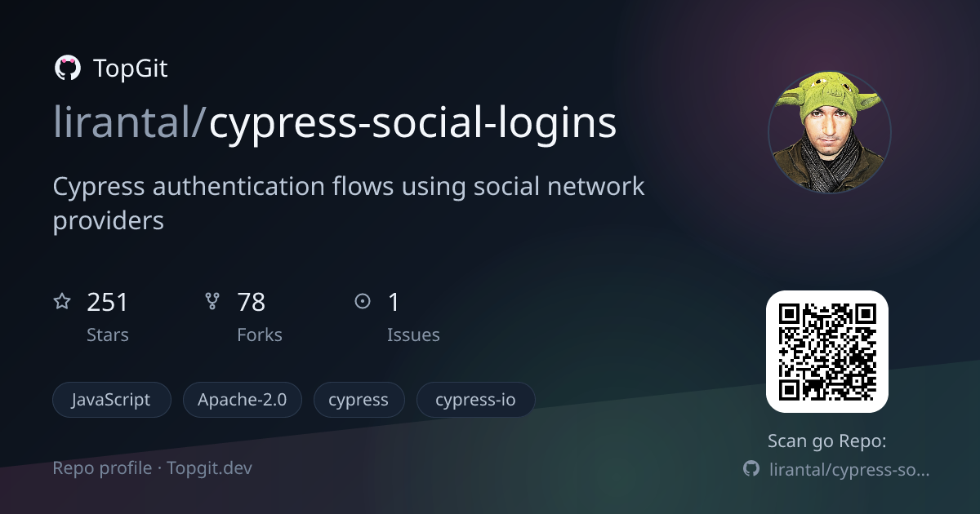Viewport: 980px width, 514px height.
Task: Open the lirantal/cypress-so... repo link text
Action: point(849,469)
